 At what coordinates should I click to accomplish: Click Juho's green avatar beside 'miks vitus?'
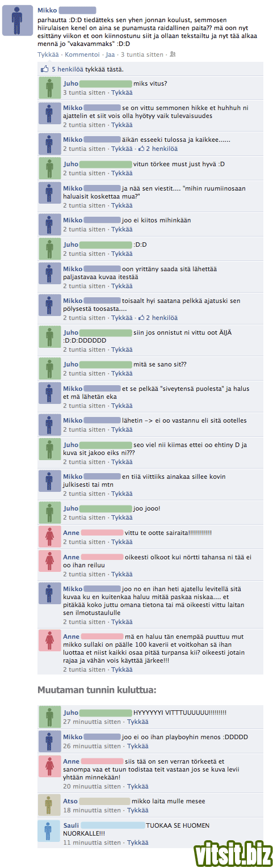pyautogui.click(x=50, y=88)
